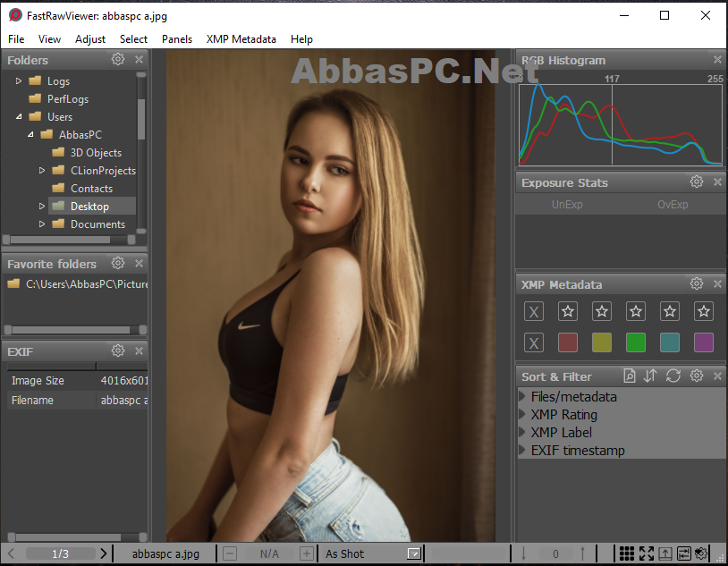Screen dimensions: 728x566
Task: Expand the Desktop folder arrow
Action: point(42,207)
